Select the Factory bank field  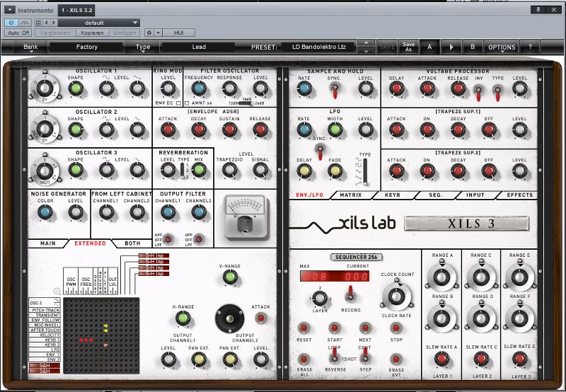(86, 47)
